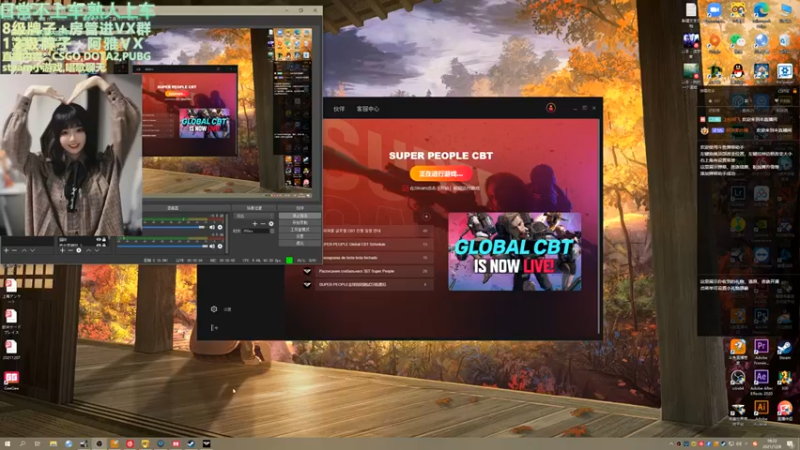Open the Steam desktop shortcut
Viewport: 800px width, 450px height.
click(785, 348)
